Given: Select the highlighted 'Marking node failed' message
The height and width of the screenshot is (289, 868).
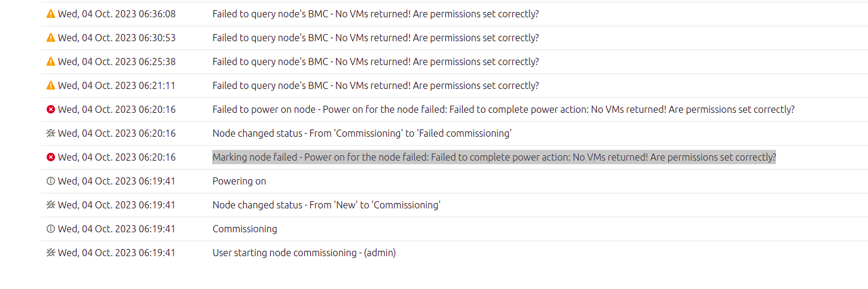Looking at the screenshot, I should tap(494, 157).
